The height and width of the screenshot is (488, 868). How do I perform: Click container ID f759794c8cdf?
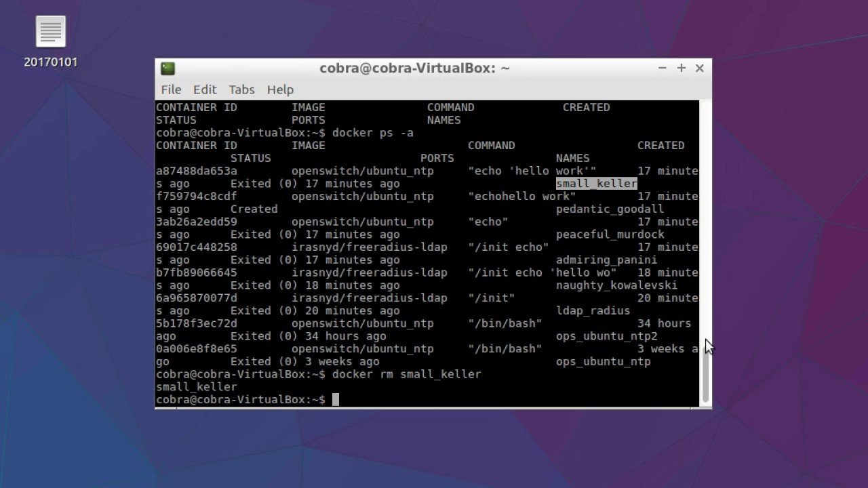(197, 197)
